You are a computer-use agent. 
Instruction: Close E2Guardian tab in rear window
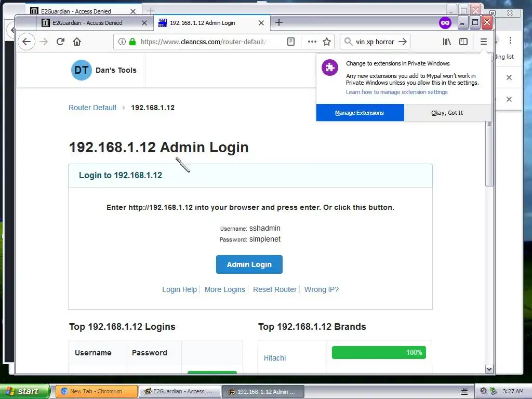(133, 11)
